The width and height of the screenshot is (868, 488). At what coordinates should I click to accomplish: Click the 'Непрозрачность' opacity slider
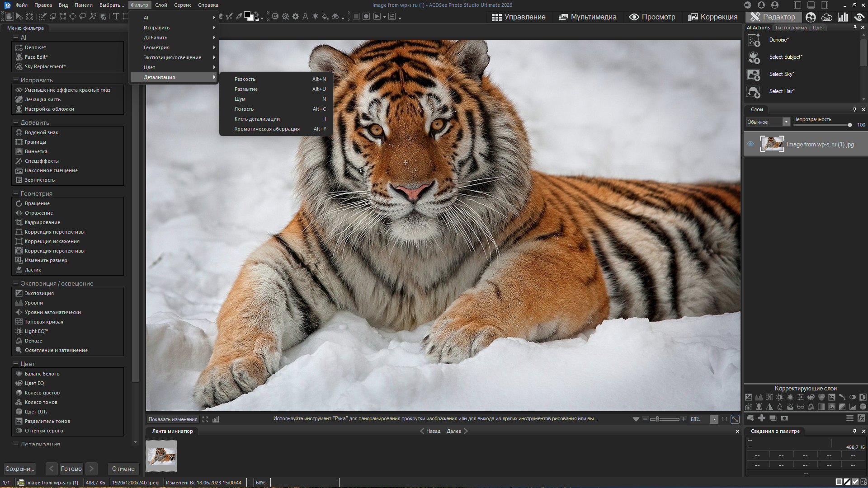[821, 125]
